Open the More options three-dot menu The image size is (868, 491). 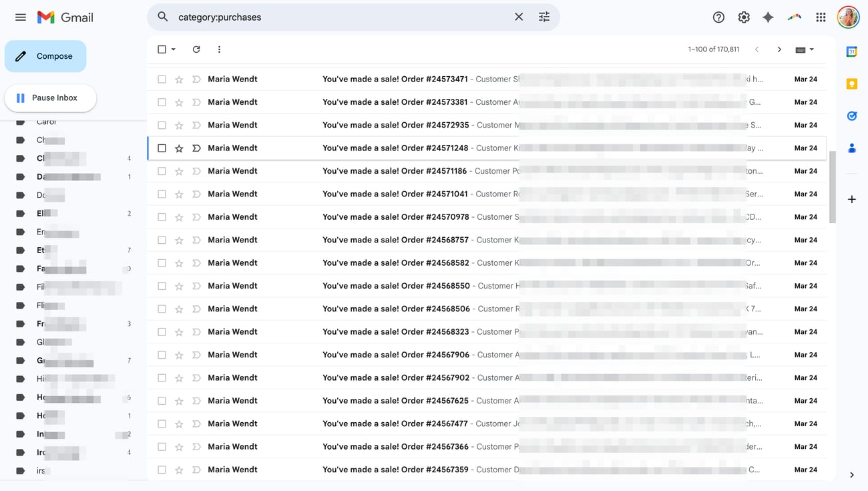[219, 49]
